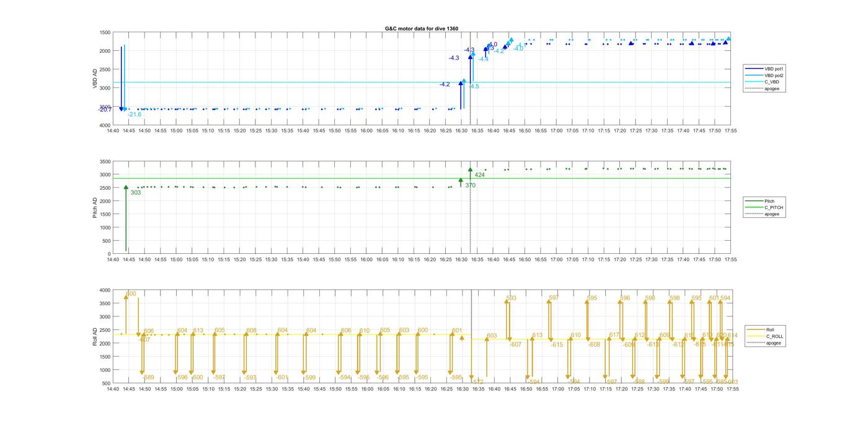Image resolution: width=868 pixels, height=430 pixels.
Task: Click "16:30" on the Roll time axis
Action: 463,390
